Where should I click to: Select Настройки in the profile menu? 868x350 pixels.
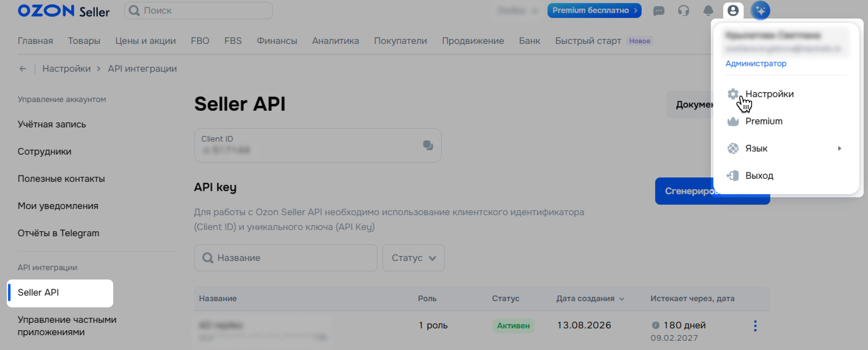pyautogui.click(x=770, y=94)
